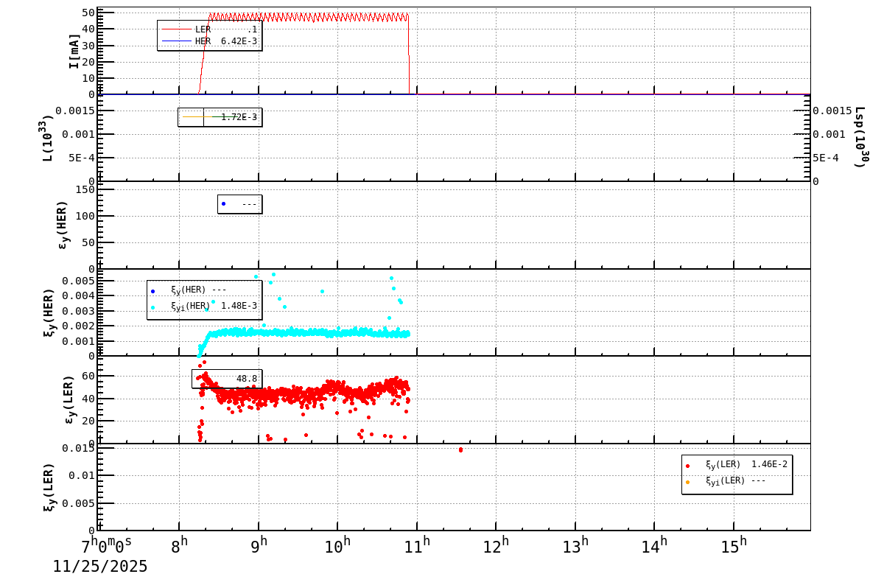Click the left 0.0015 luminosity tick label
This screenshot has width=884, height=588.
[75, 111]
